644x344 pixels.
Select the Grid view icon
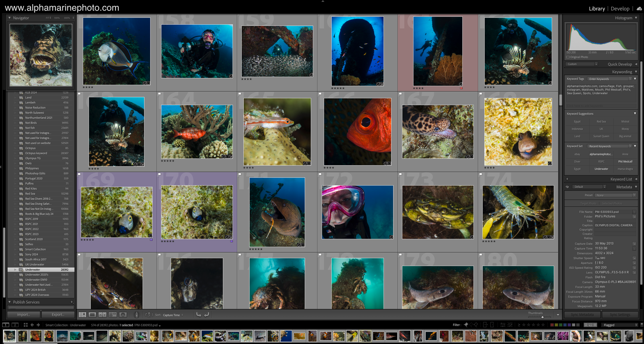pyautogui.click(x=82, y=315)
